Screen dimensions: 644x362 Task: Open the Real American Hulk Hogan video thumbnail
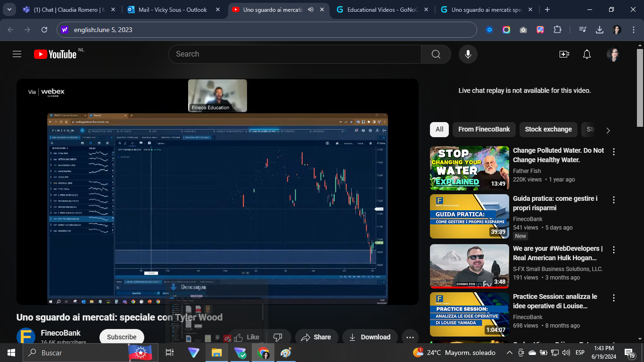pos(470,266)
